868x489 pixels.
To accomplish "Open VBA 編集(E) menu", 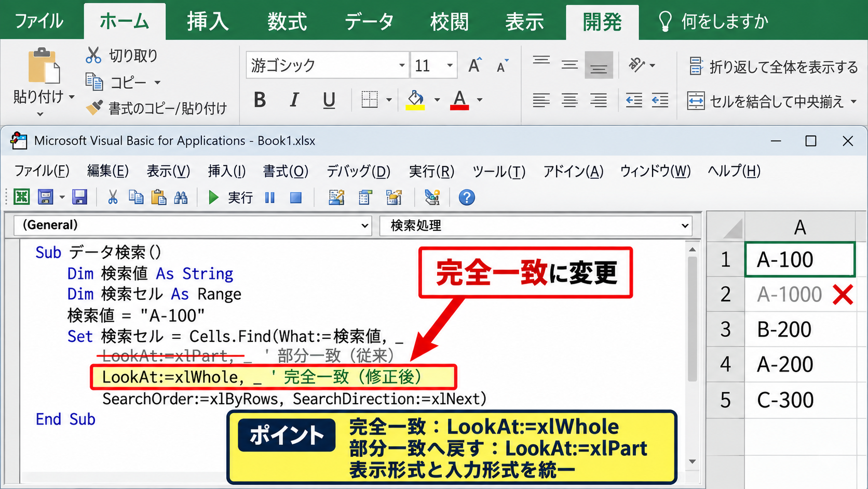I will pyautogui.click(x=108, y=171).
